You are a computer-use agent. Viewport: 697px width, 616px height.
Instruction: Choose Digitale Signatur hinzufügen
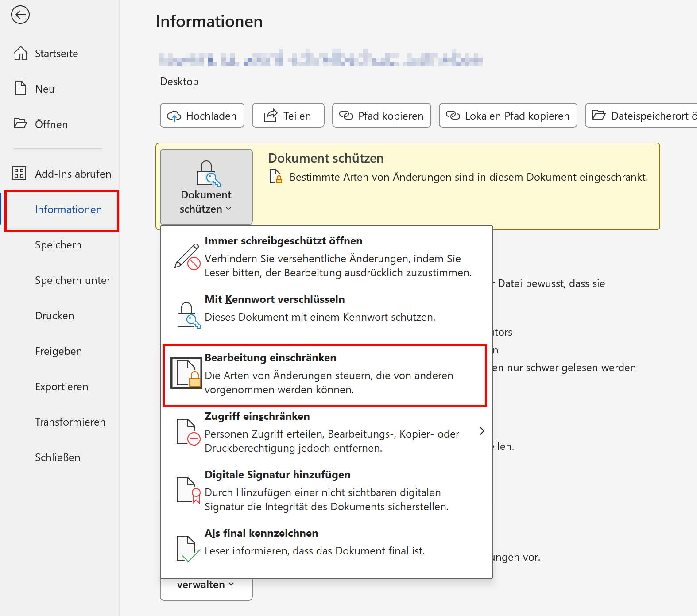[327, 491]
